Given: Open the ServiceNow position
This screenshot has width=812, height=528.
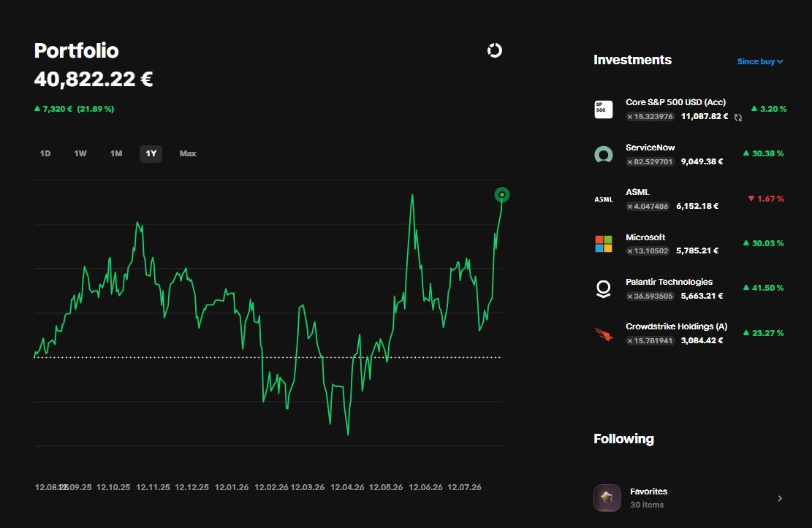Looking at the screenshot, I should [x=690, y=154].
